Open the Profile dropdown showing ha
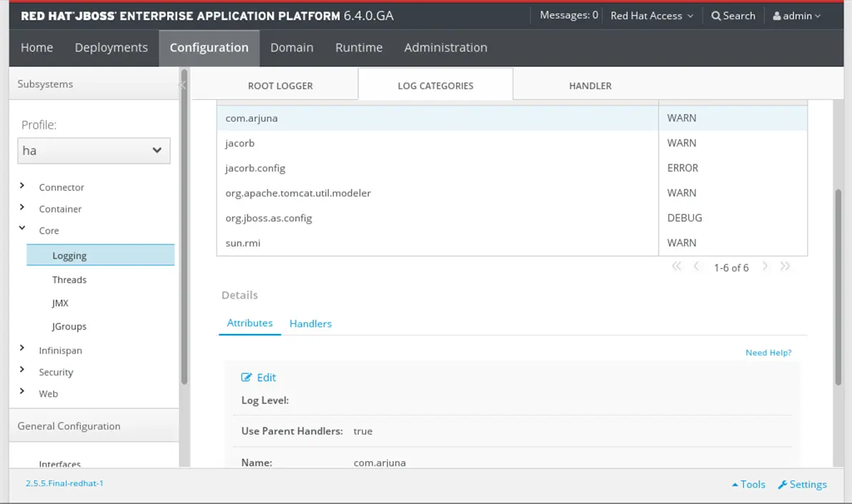Screen dimensions: 852x504 94,151
